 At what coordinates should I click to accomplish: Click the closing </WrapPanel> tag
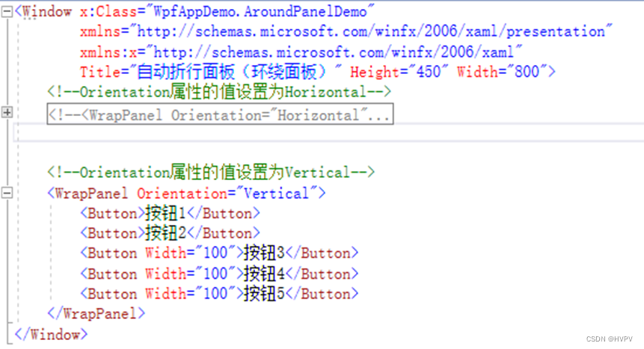pyautogui.click(x=96, y=314)
